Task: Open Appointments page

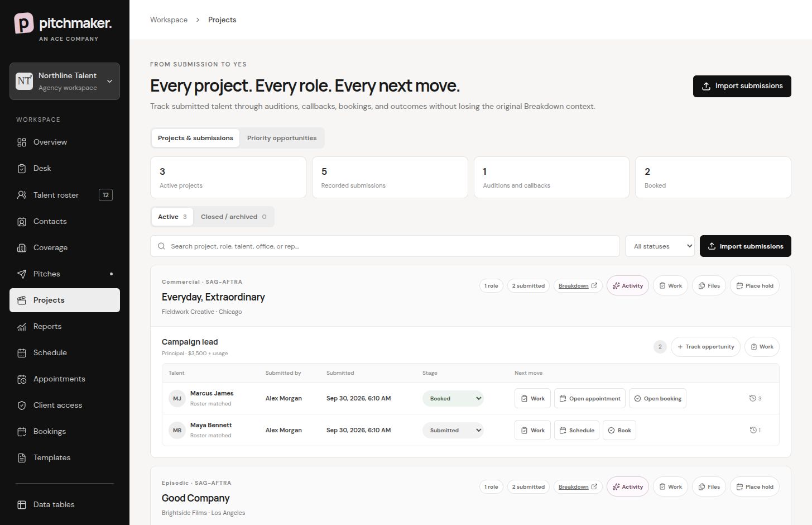Action: [x=65, y=379]
